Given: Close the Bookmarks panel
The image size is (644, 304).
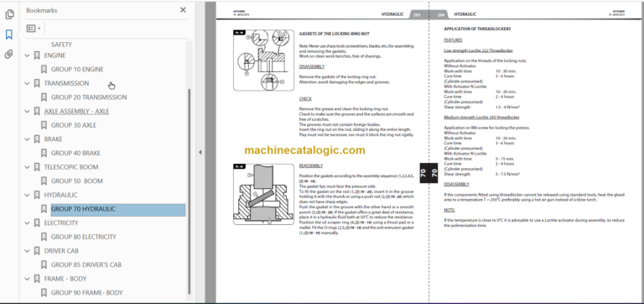Looking at the screenshot, I should (x=183, y=10).
